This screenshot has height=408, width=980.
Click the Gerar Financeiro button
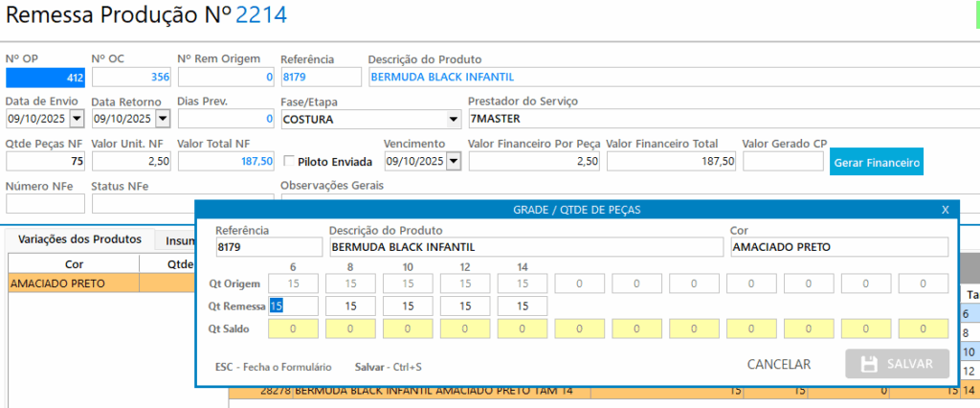click(877, 163)
